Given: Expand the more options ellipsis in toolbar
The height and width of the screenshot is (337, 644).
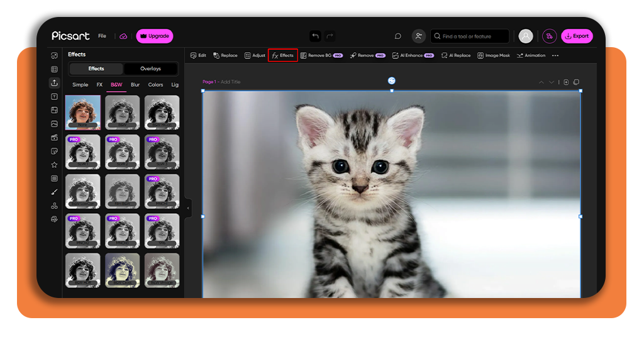Looking at the screenshot, I should coord(555,55).
